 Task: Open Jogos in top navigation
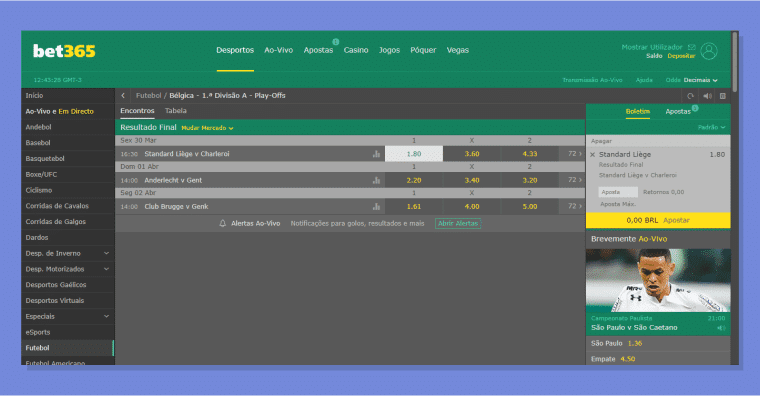389,50
